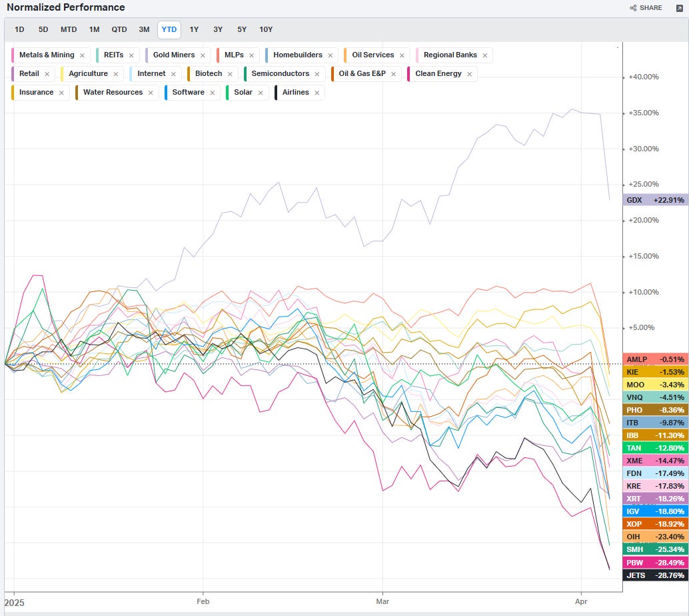
Task: Remove Semiconductors series with x
Action: [317, 74]
